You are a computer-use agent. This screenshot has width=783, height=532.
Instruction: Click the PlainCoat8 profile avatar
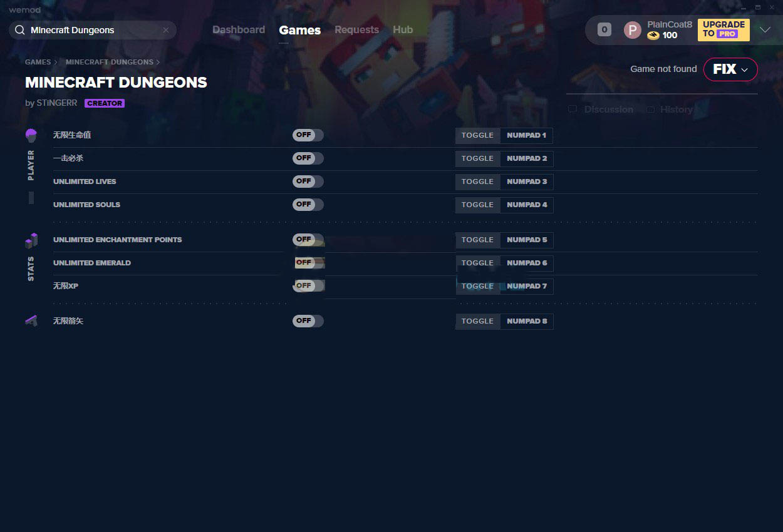(633, 30)
